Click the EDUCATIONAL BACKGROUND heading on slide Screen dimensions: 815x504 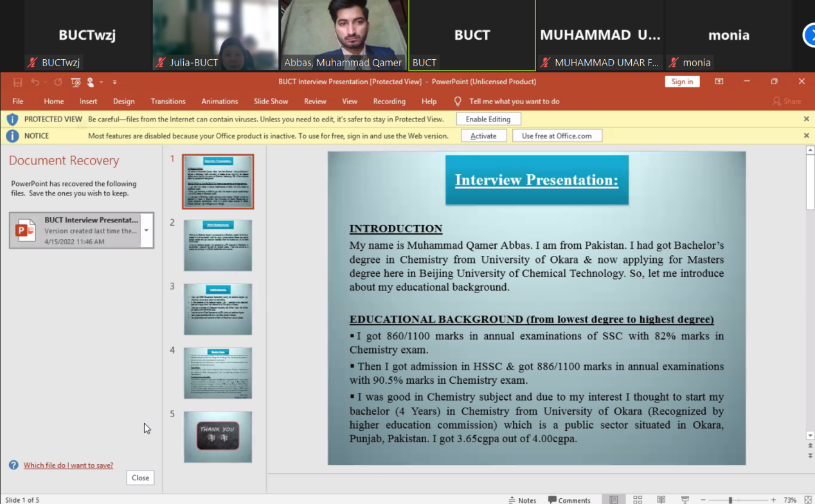532,319
